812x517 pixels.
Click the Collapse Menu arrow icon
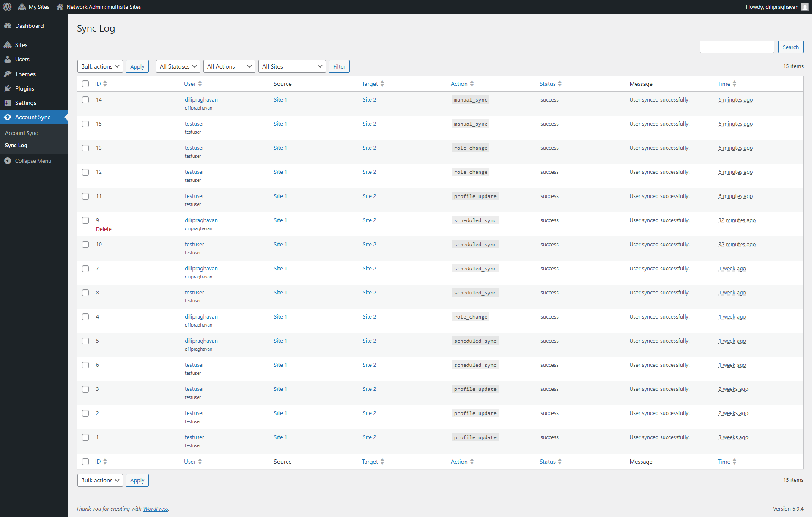(x=8, y=161)
